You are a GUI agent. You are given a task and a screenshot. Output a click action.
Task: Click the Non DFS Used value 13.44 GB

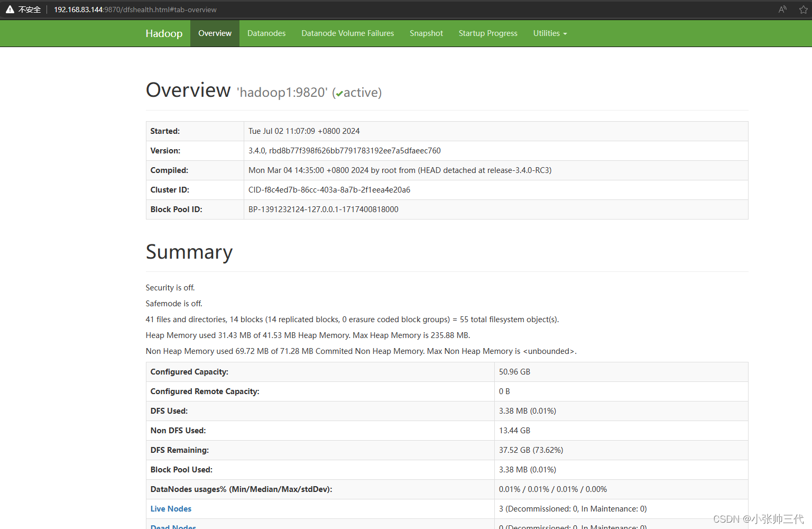pyautogui.click(x=514, y=431)
